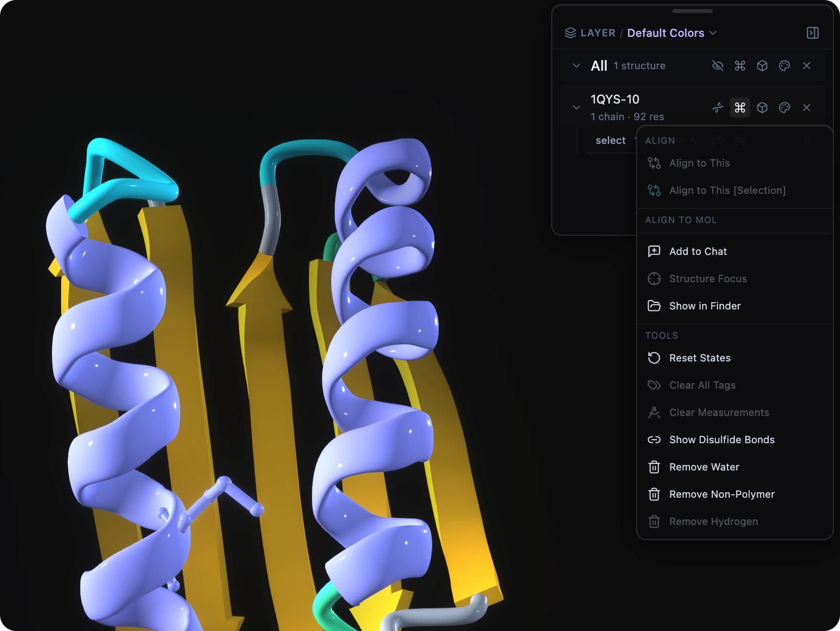Screen dimensions: 840x631
Task: Open color palette icon for 1QYS-10
Action: point(784,108)
